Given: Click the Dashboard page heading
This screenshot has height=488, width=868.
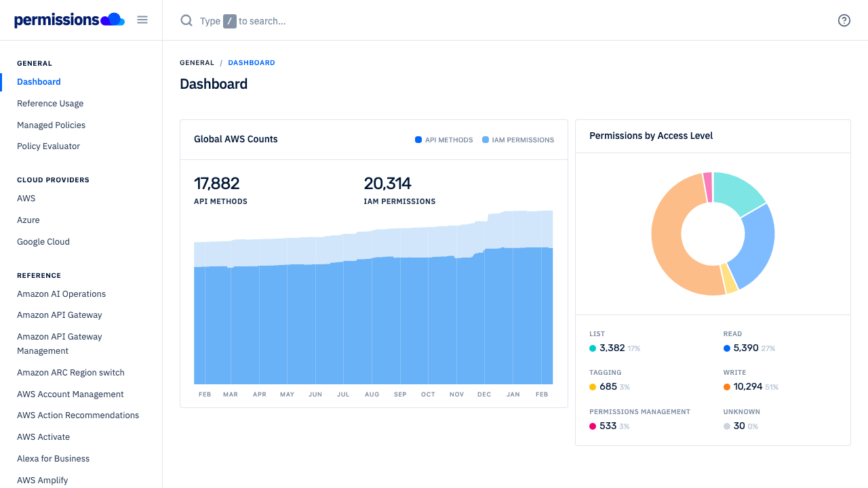Looking at the screenshot, I should click(x=214, y=84).
